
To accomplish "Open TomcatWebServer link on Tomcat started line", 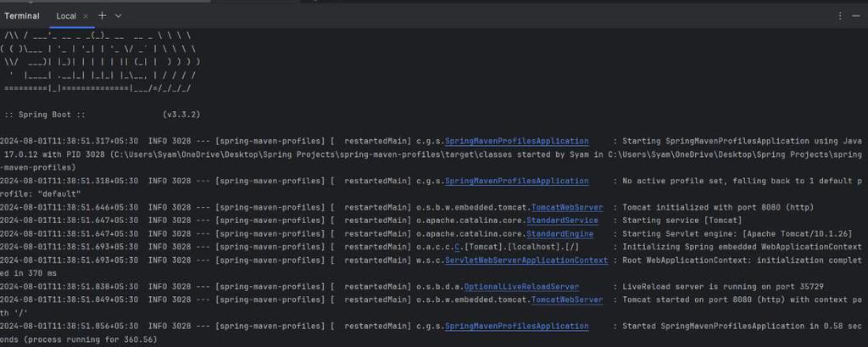I will tap(567, 299).
